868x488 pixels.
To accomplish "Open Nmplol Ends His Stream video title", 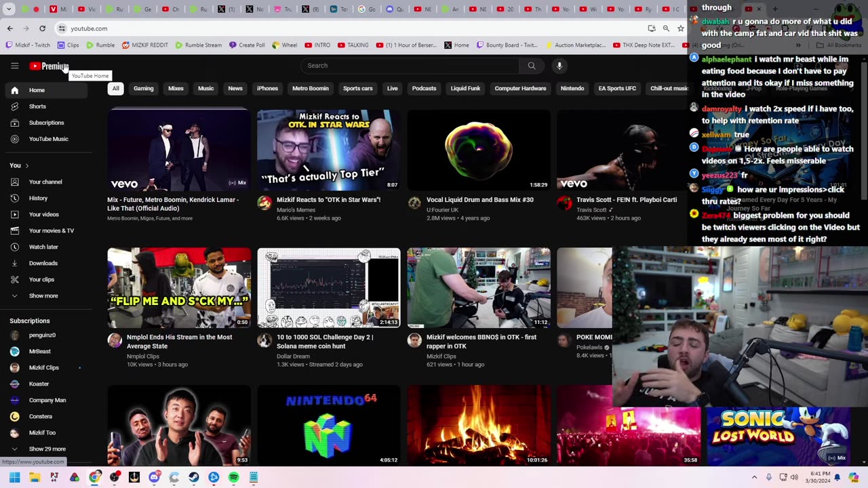I will pyautogui.click(x=179, y=342).
